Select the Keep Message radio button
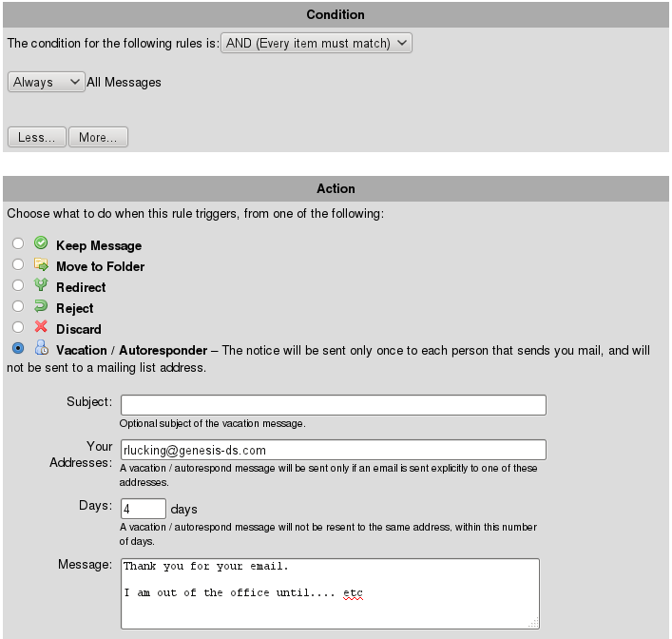This screenshot has width=672, height=639. click(x=18, y=243)
